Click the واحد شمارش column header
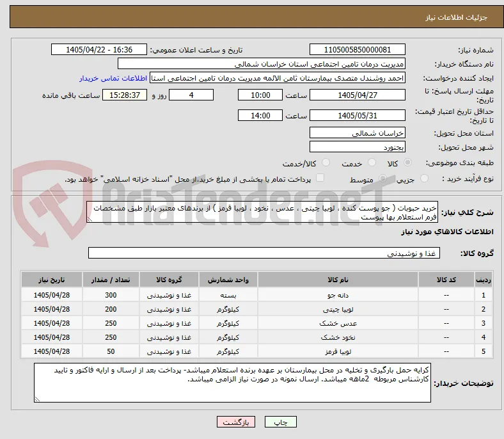This screenshot has width=504, height=439. pos(228,280)
